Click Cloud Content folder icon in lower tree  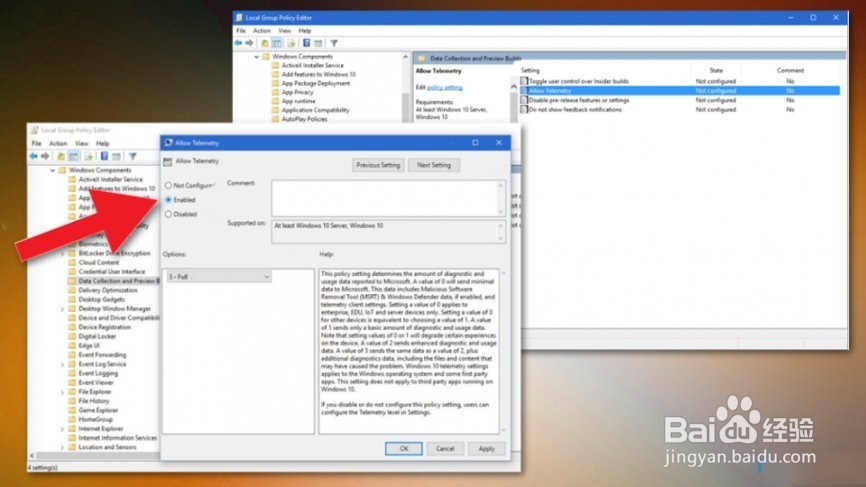[72, 262]
